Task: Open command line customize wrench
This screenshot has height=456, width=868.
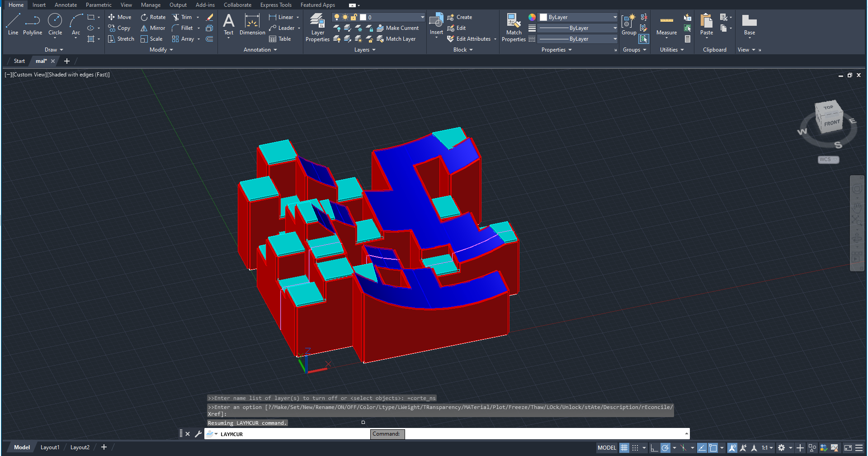Action: 198,434
